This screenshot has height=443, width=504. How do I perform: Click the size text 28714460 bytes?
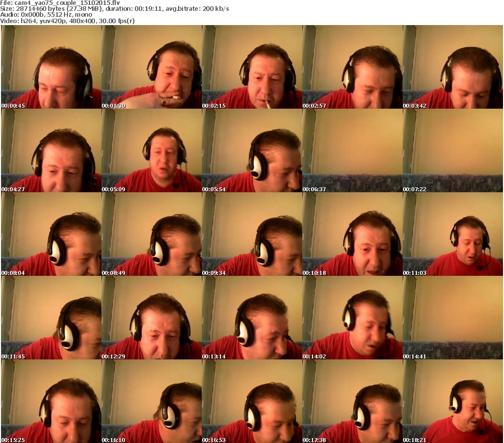click(40, 9)
